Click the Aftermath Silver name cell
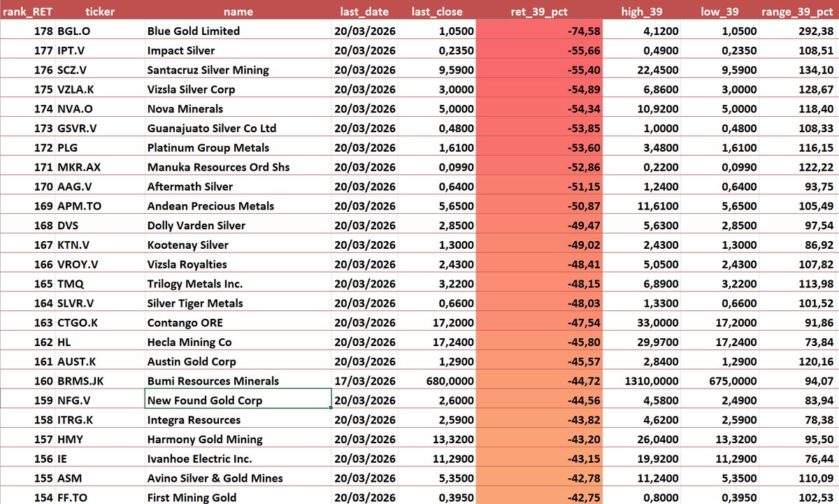 click(238, 187)
